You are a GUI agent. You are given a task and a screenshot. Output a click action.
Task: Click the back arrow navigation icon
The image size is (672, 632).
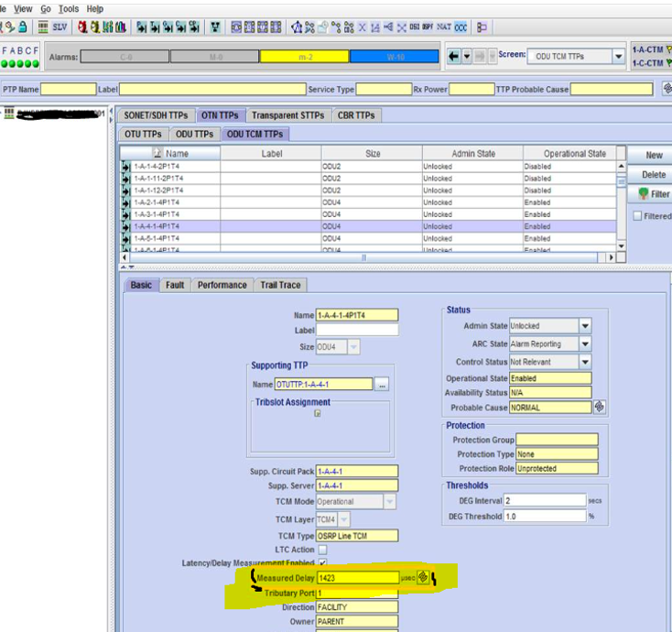(x=454, y=56)
